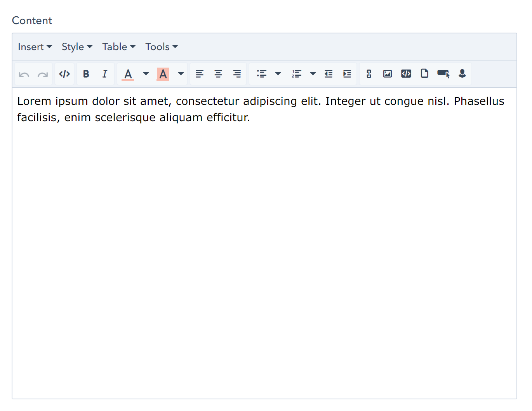Expand the text color picker dropdown
Screen dimensions: 532x411
146,74
